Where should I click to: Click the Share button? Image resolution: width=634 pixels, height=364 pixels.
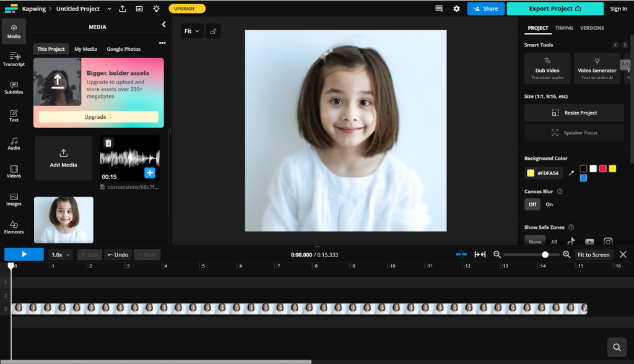(x=485, y=9)
